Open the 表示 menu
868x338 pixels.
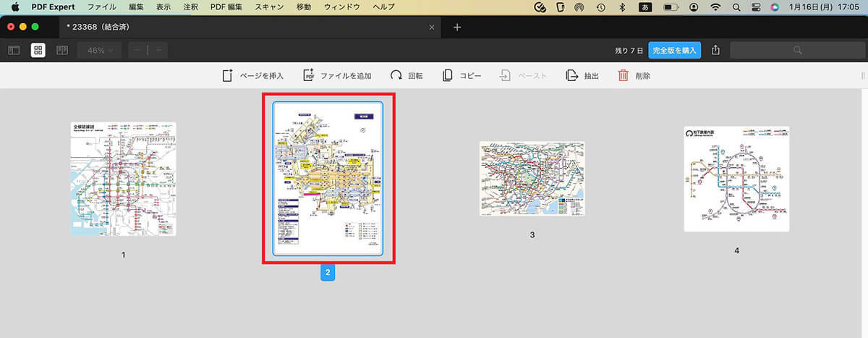pos(163,7)
